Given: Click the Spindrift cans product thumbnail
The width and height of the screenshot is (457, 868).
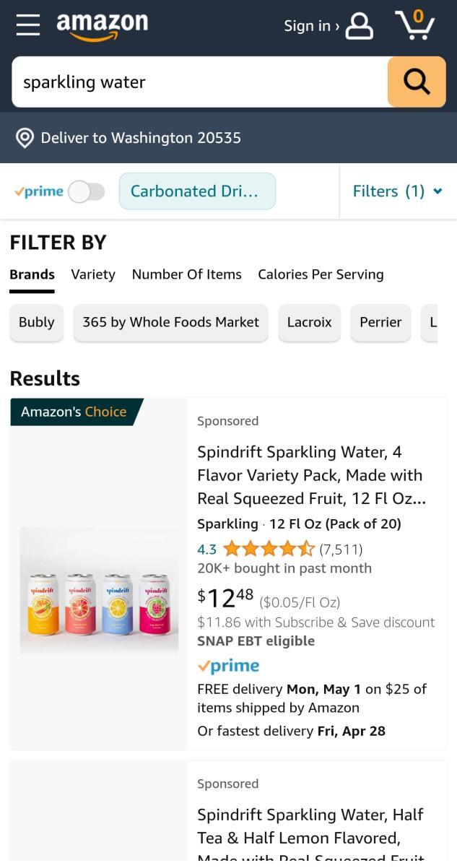Looking at the screenshot, I should [x=99, y=591].
